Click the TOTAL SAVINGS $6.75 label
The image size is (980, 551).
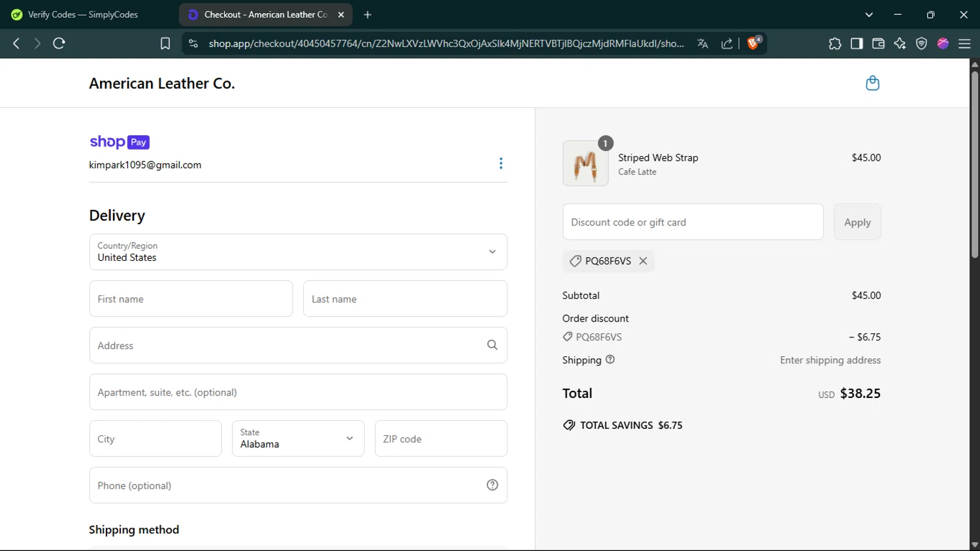click(631, 425)
